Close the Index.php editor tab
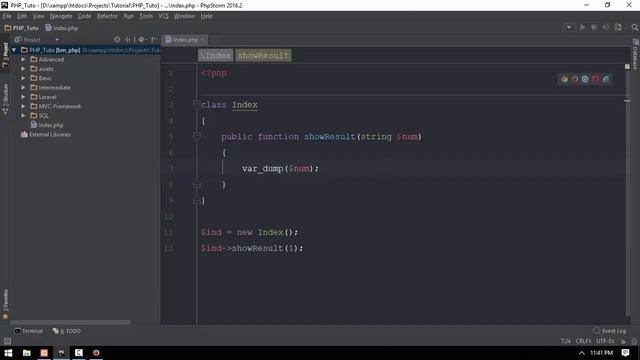The height and width of the screenshot is (360, 640). (202, 40)
